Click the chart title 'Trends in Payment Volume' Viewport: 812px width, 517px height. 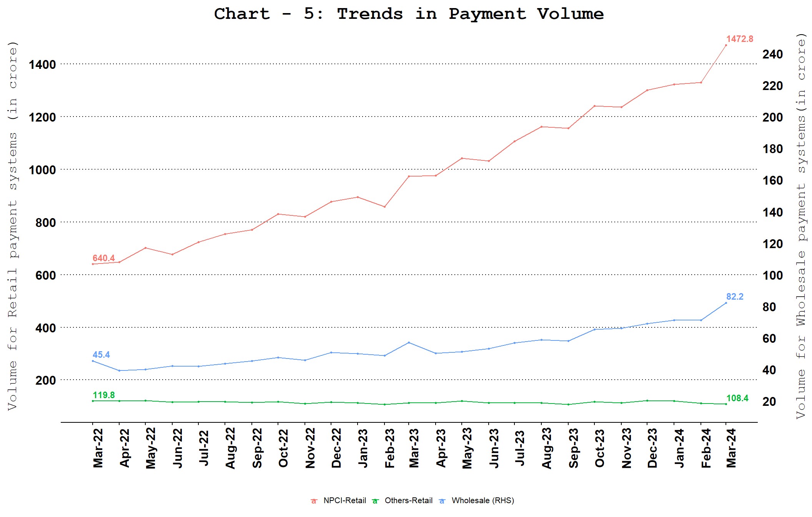coord(470,14)
